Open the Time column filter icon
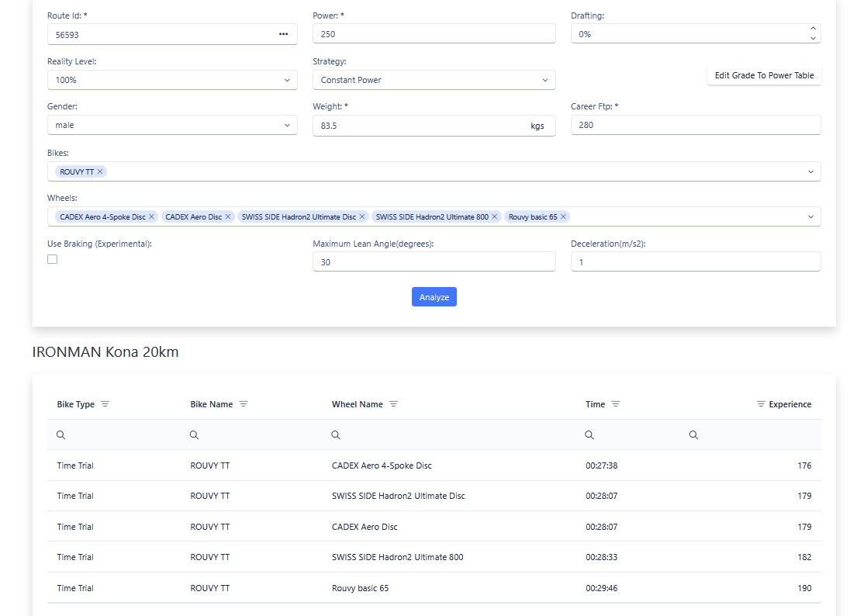 tap(616, 404)
